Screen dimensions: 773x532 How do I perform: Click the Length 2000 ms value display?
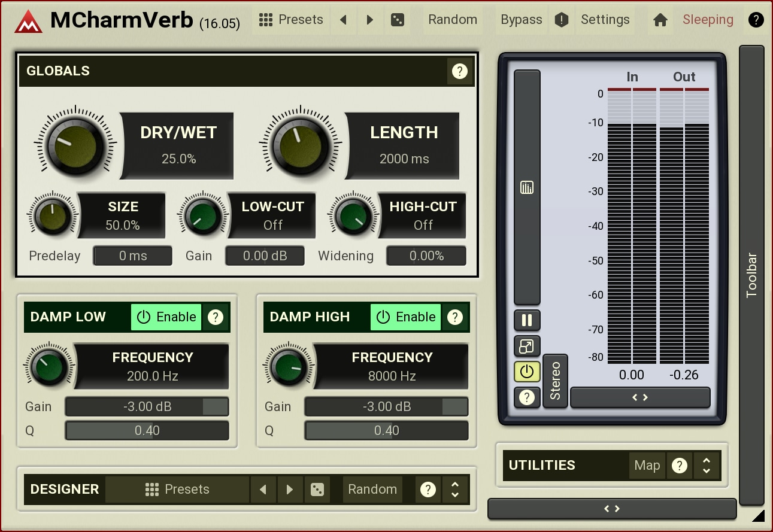(x=404, y=159)
